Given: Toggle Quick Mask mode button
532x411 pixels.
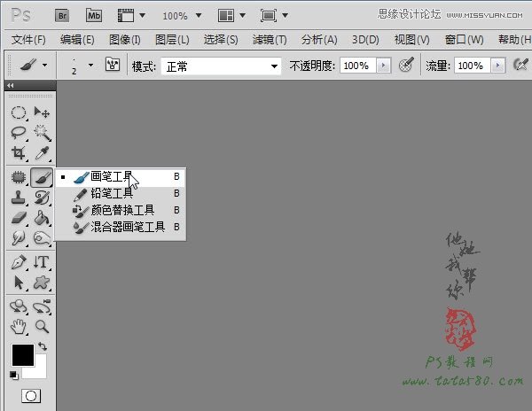Looking at the screenshot, I should (31, 395).
